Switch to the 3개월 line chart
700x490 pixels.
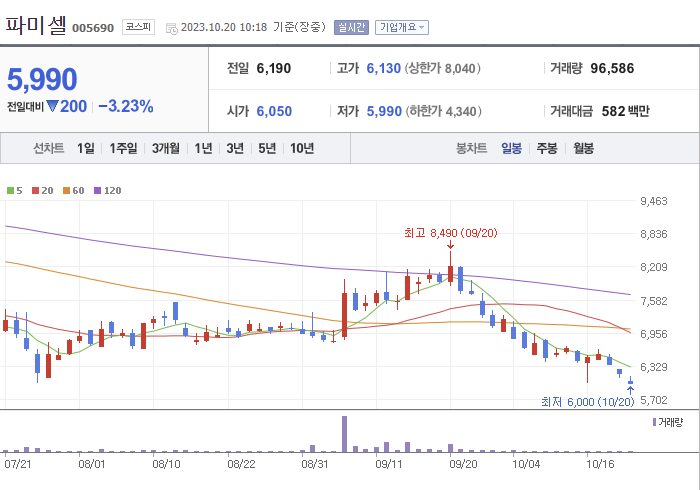tap(166, 148)
